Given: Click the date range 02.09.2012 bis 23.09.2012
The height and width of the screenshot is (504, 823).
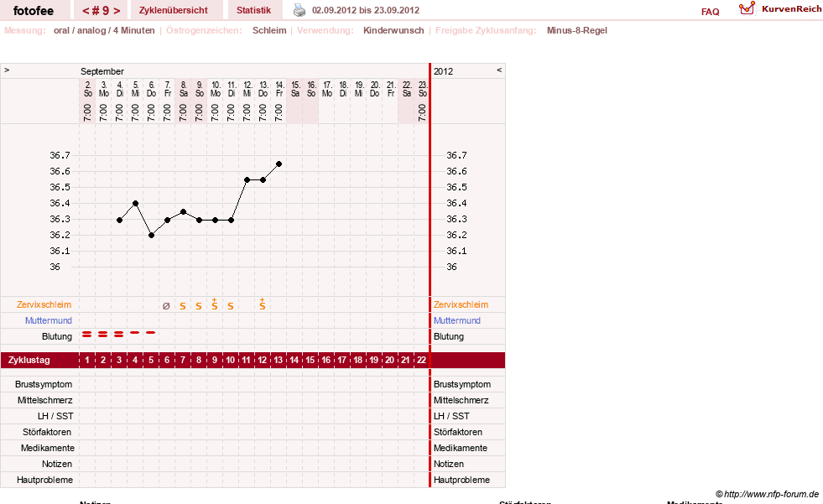Looking at the screenshot, I should pos(365,10).
